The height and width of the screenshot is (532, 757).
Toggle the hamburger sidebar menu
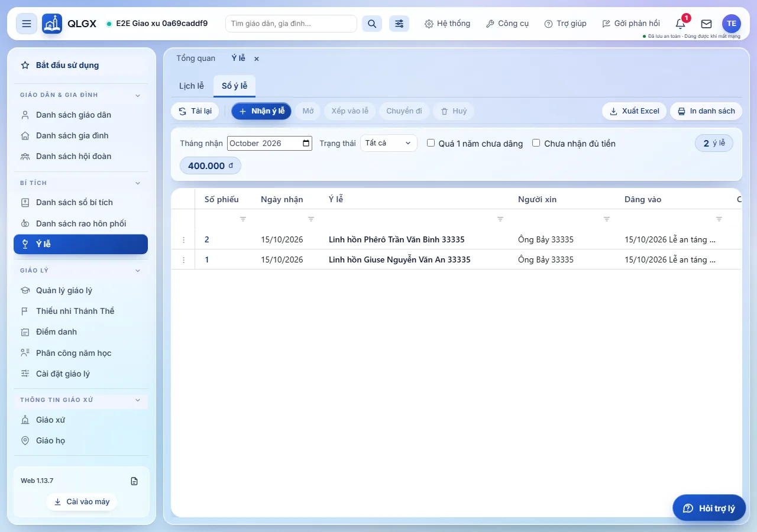point(26,24)
